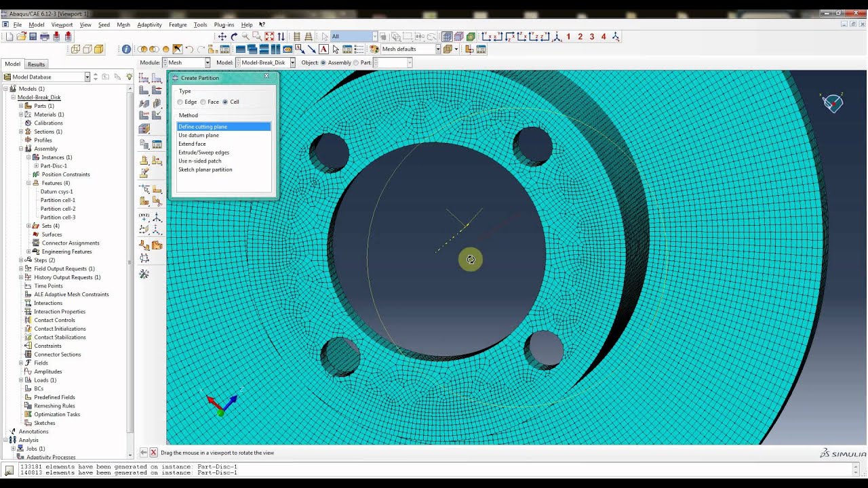Cancel procedure with red X button
Screen dimensions: 868x488
coord(153,453)
